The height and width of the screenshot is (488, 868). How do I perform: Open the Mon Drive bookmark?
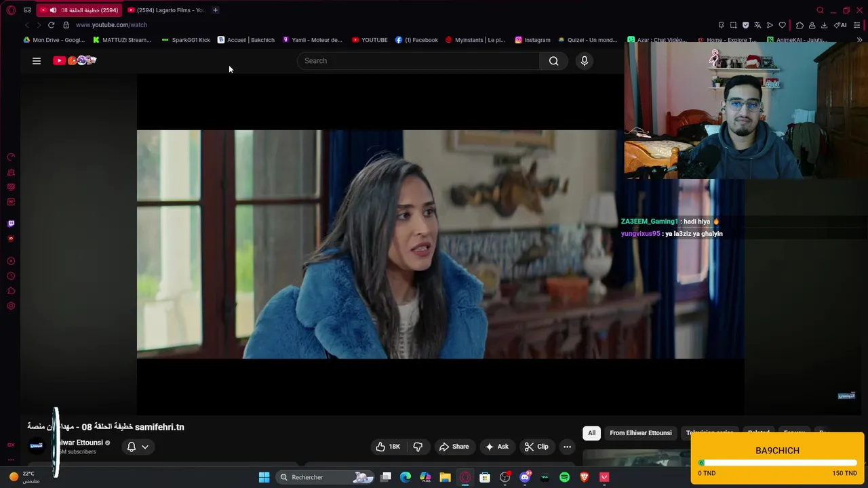[54, 40]
